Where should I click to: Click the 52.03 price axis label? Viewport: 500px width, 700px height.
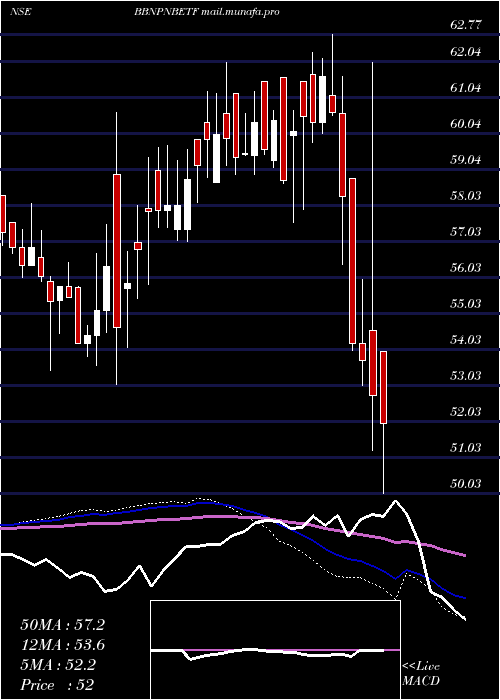[466, 412]
